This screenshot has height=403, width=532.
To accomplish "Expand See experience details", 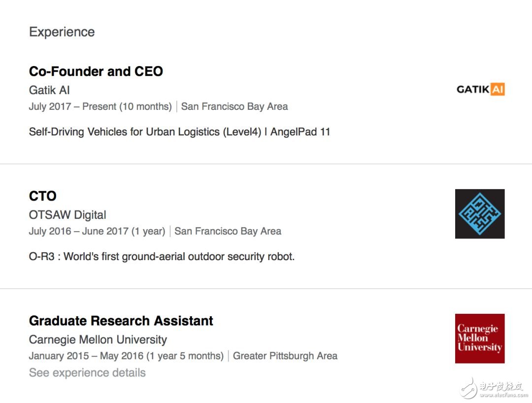I will [87, 372].
